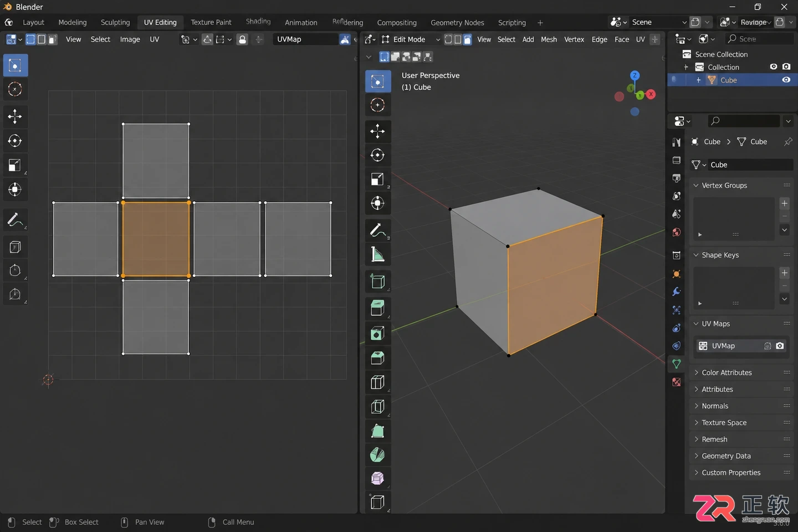Screen dimensions: 798x532
Task: Select the Grab tool in UV editor
Action: tap(15, 270)
